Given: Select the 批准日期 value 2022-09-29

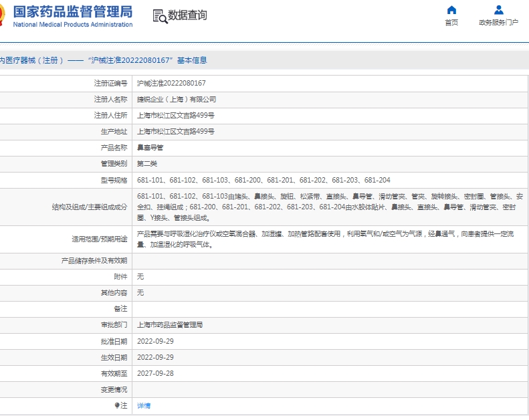Looking at the screenshot, I should 156,341.
